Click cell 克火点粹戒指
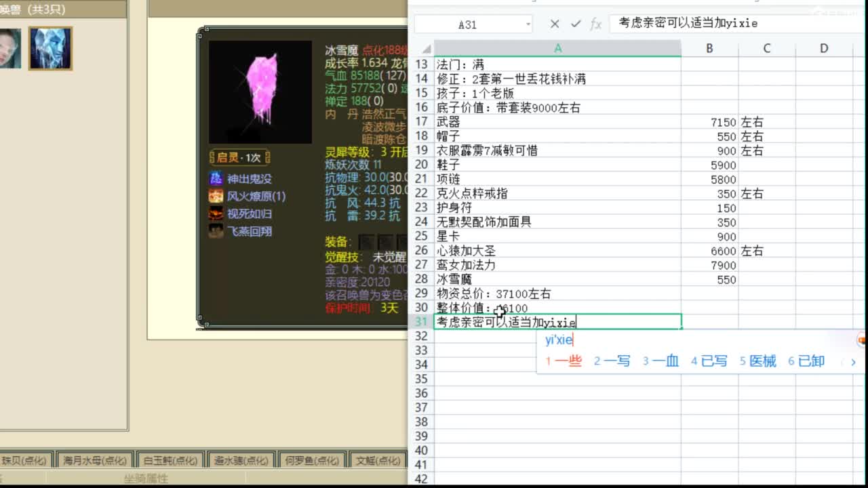 coord(557,193)
